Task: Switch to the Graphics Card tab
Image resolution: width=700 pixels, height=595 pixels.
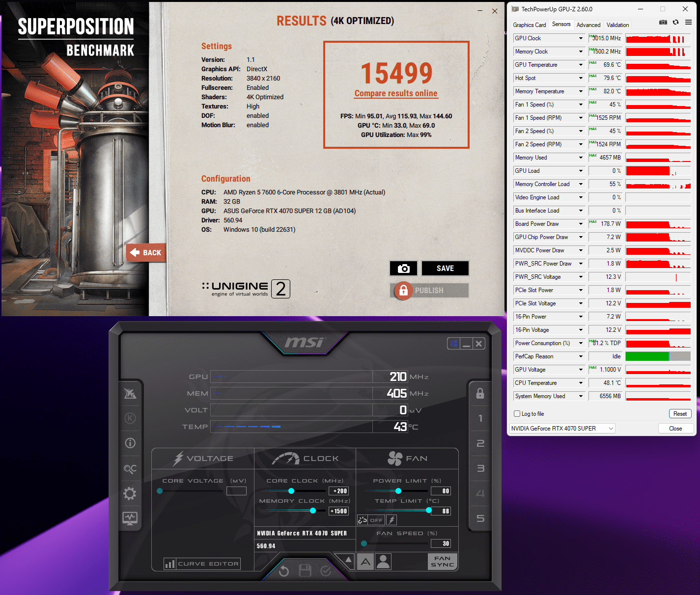Action: point(529,25)
